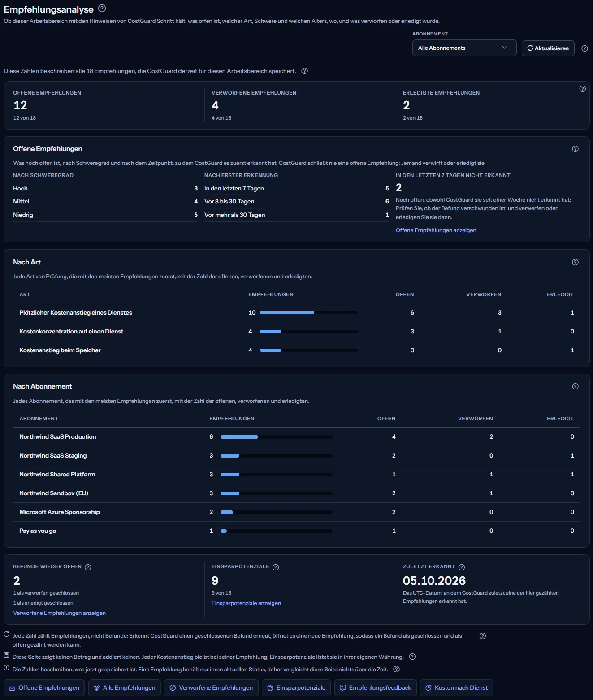The width and height of the screenshot is (593, 700).
Task: Click the bar for Plötzlicher Kostenanstieg eines Dienstes
Action: pos(308,312)
